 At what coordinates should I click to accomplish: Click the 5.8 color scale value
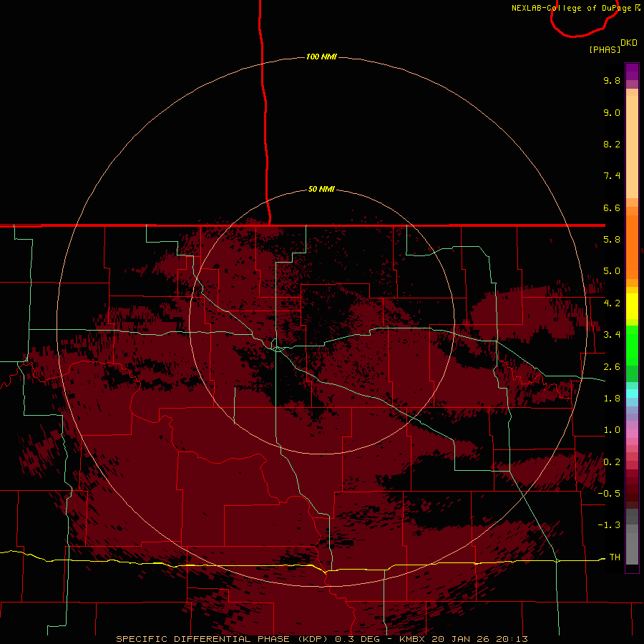point(612,240)
